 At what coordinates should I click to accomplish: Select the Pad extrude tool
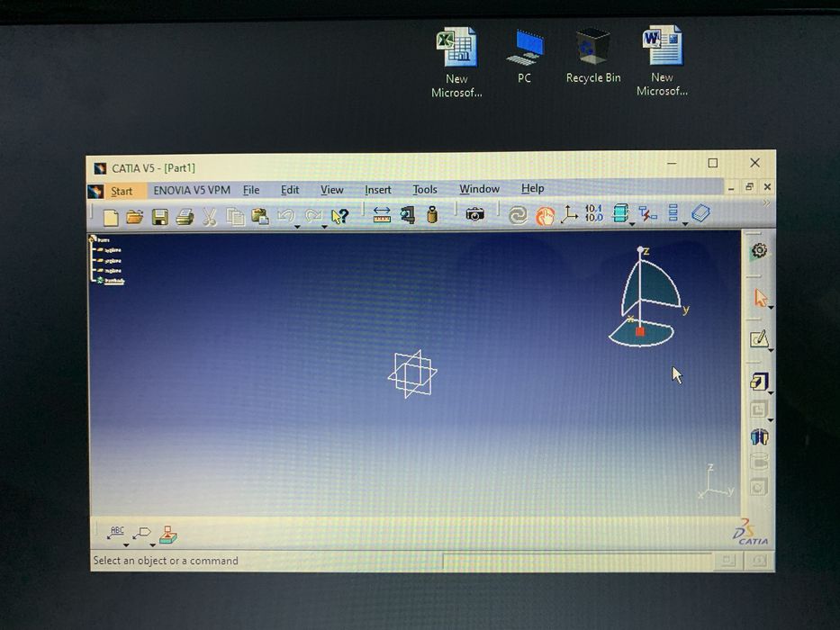[759, 382]
